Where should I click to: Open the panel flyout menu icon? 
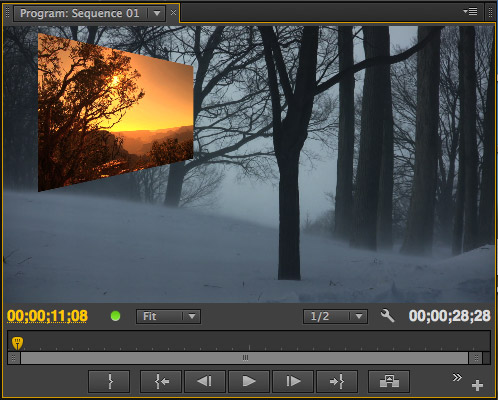click(470, 12)
